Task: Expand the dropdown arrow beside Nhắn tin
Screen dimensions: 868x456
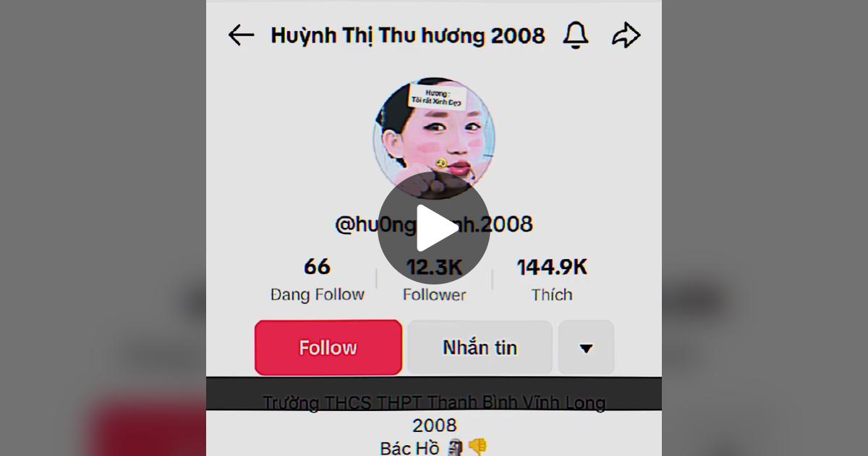Action: click(x=586, y=348)
